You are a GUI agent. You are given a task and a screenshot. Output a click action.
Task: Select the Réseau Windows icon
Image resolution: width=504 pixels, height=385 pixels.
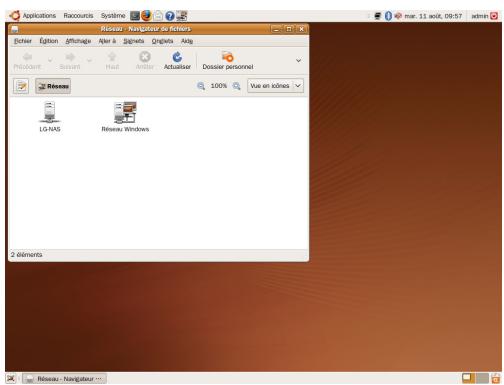[x=125, y=117]
